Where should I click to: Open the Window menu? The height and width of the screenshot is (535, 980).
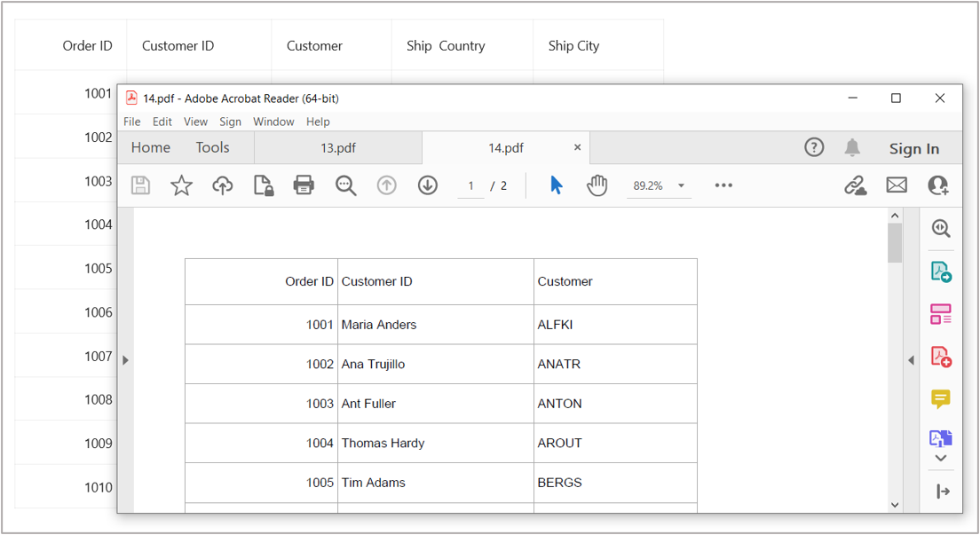(273, 122)
